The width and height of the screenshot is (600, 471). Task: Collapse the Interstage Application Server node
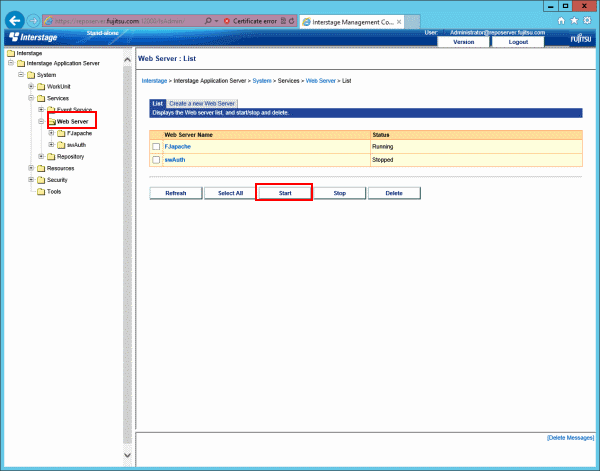click(11, 63)
